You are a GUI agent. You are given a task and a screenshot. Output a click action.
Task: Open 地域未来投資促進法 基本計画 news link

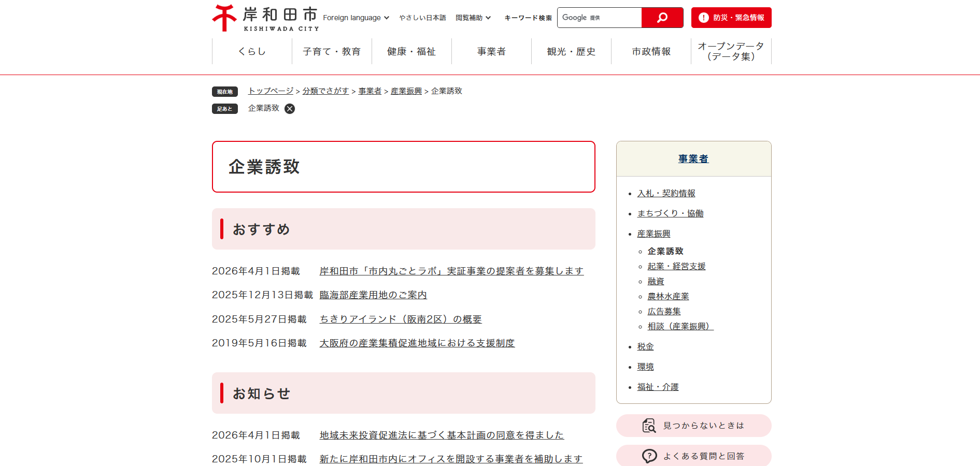442,435
